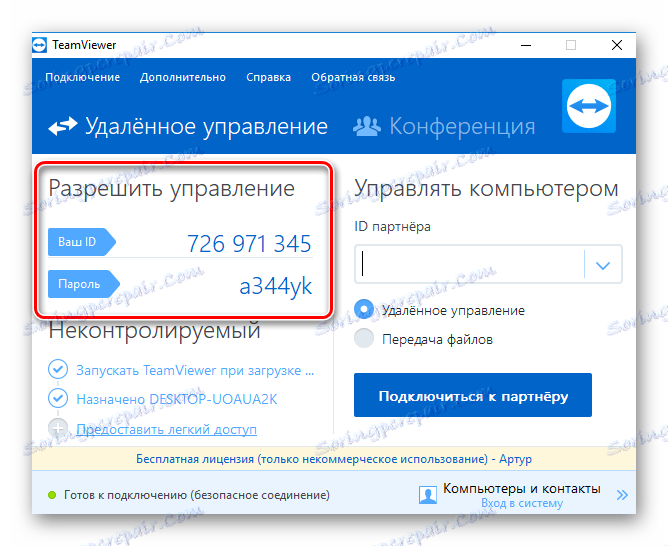Click the Конференция people icon
The image size is (668, 546).
[x=367, y=126]
